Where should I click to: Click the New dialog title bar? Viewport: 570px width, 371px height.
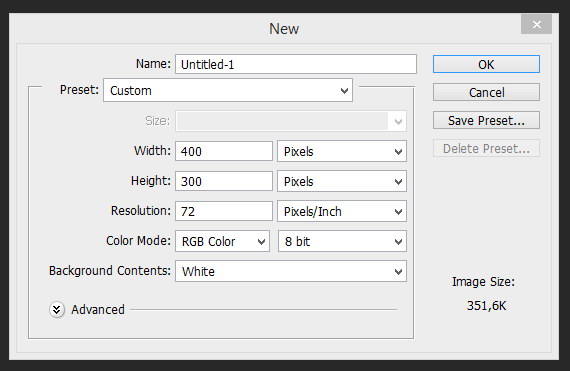[x=284, y=28]
